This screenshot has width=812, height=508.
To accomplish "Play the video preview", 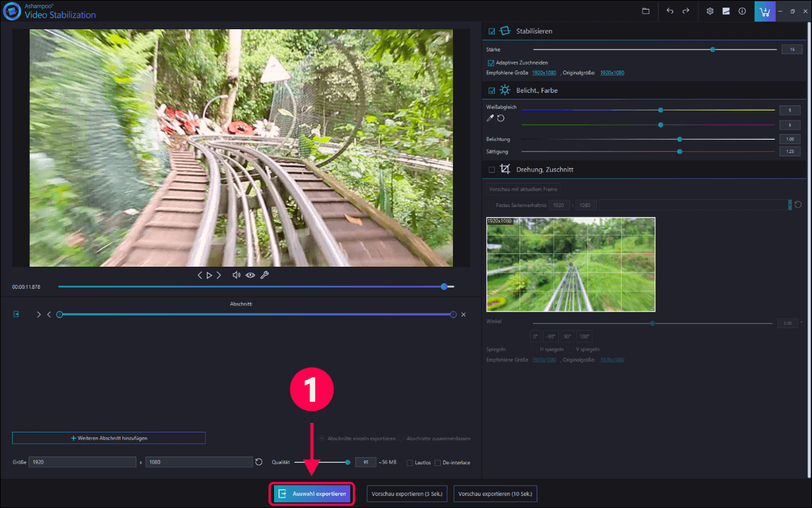I will pyautogui.click(x=209, y=276).
